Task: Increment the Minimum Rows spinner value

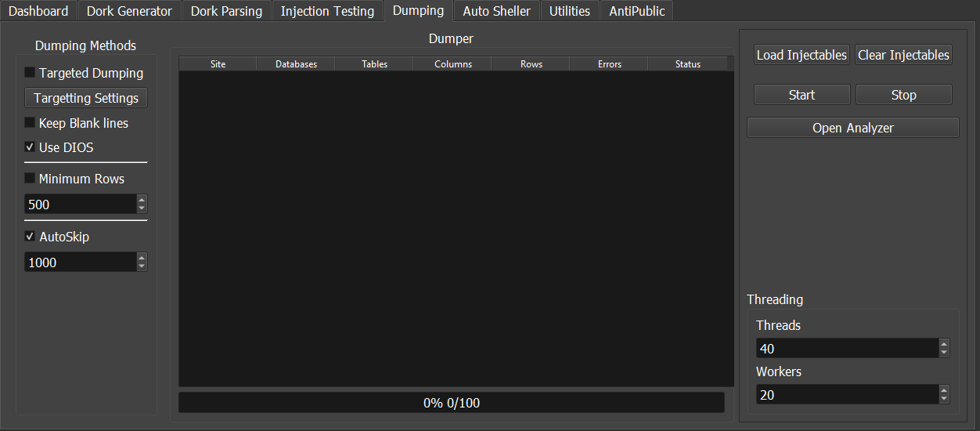Action: (142, 200)
